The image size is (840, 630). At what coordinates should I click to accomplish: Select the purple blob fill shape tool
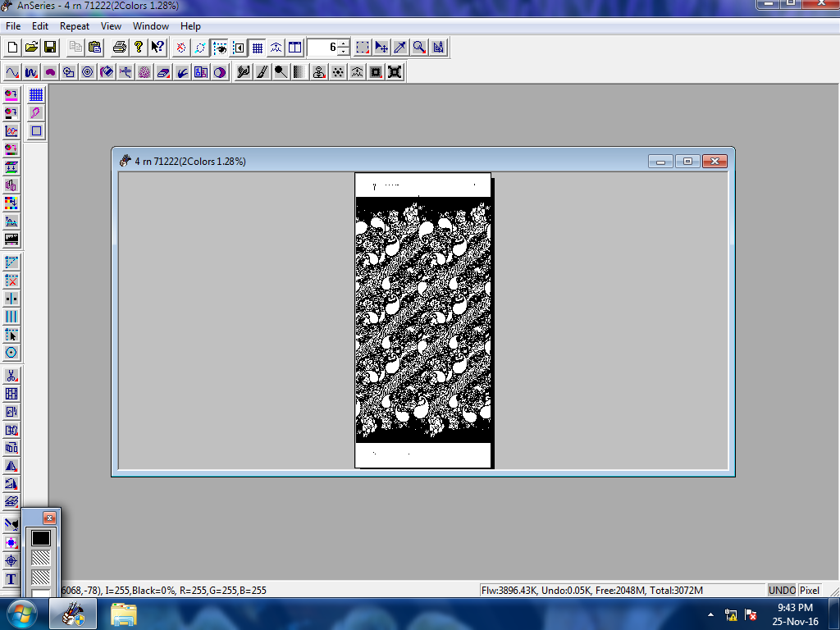click(x=50, y=72)
